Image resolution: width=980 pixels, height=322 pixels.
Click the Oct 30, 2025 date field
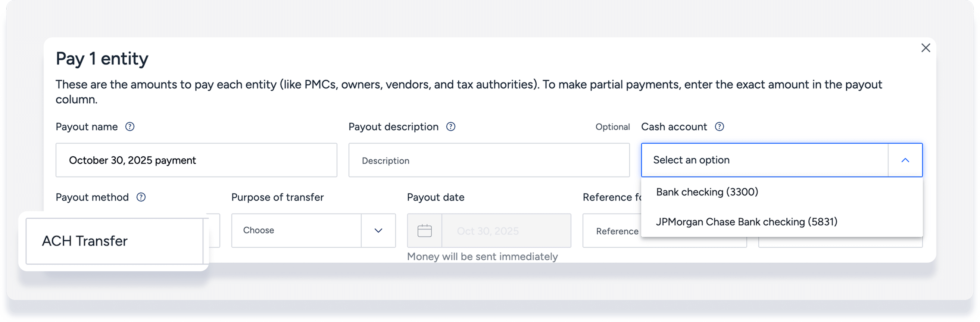[506, 231]
